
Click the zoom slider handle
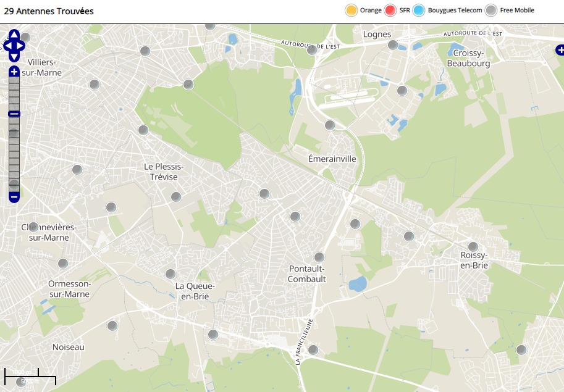tap(14, 114)
